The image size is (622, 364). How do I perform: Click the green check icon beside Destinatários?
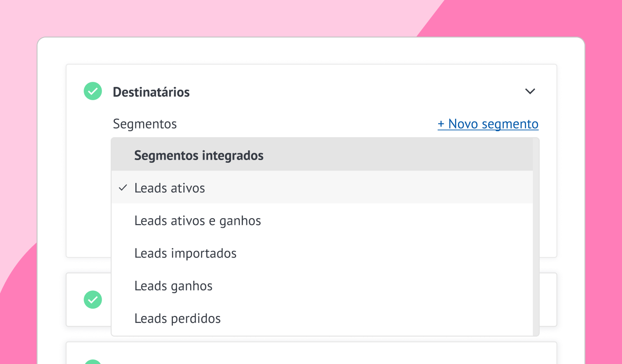point(93,91)
